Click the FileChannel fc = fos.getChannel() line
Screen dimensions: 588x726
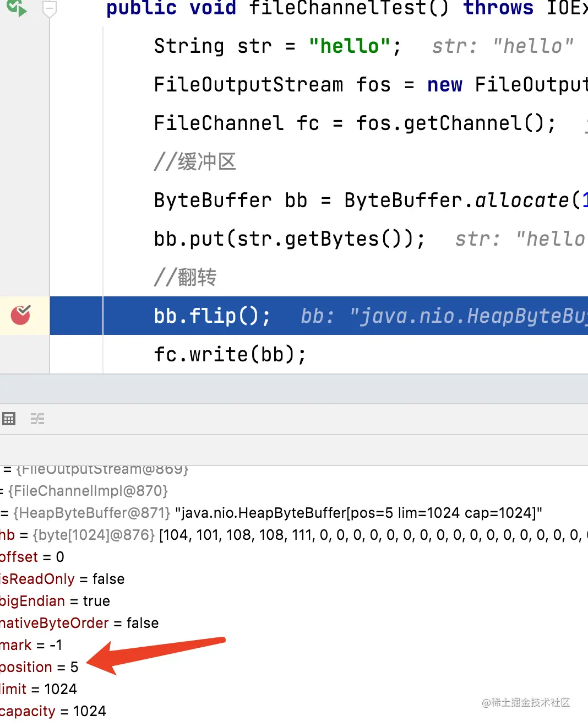[355, 123]
